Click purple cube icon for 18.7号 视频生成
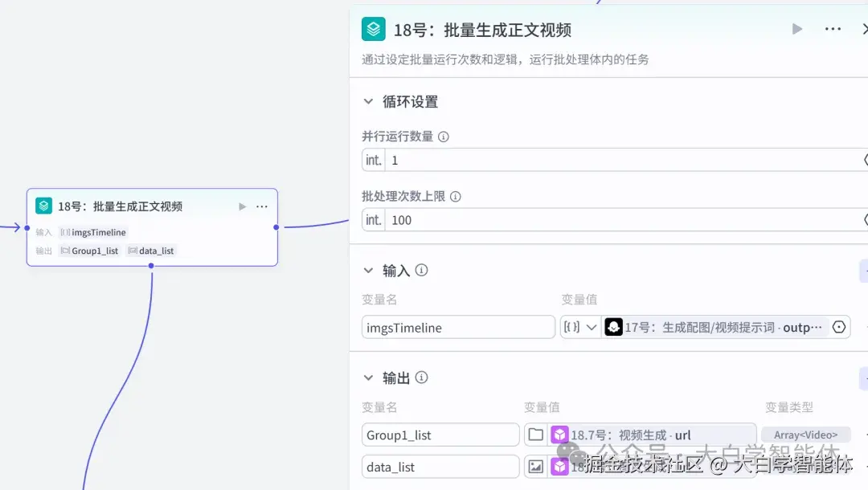Screen dimensions: 868x490 click(559, 434)
